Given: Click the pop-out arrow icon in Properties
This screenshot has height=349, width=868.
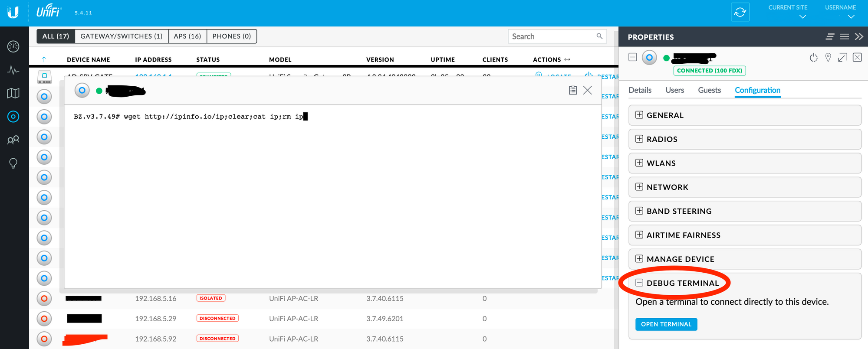Looking at the screenshot, I should coord(843,57).
